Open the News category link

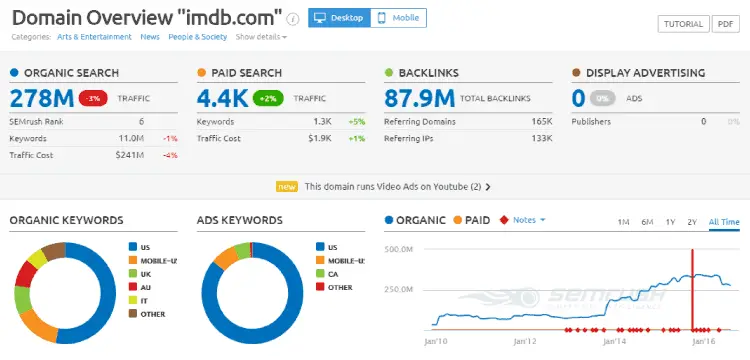[x=150, y=37]
